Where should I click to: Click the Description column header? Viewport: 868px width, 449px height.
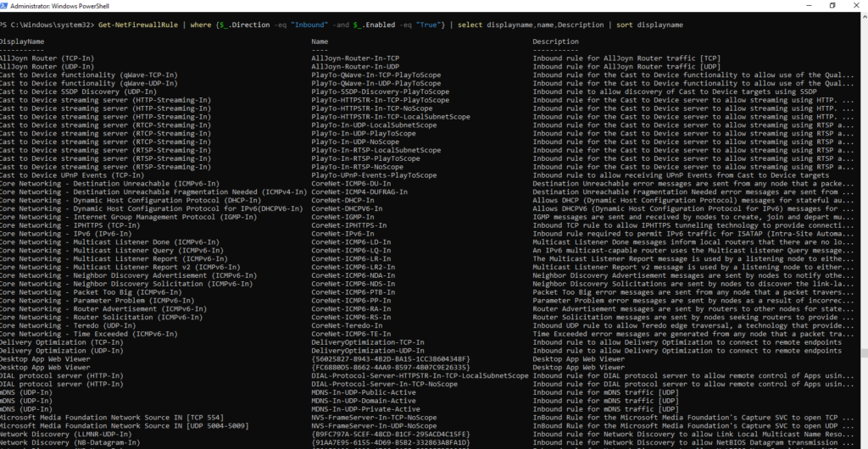pos(556,42)
